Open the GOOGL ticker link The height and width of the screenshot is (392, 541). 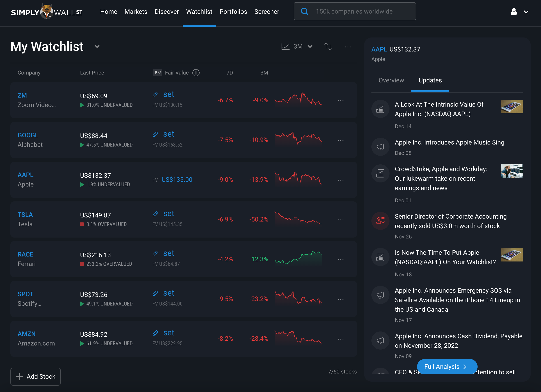coord(28,135)
